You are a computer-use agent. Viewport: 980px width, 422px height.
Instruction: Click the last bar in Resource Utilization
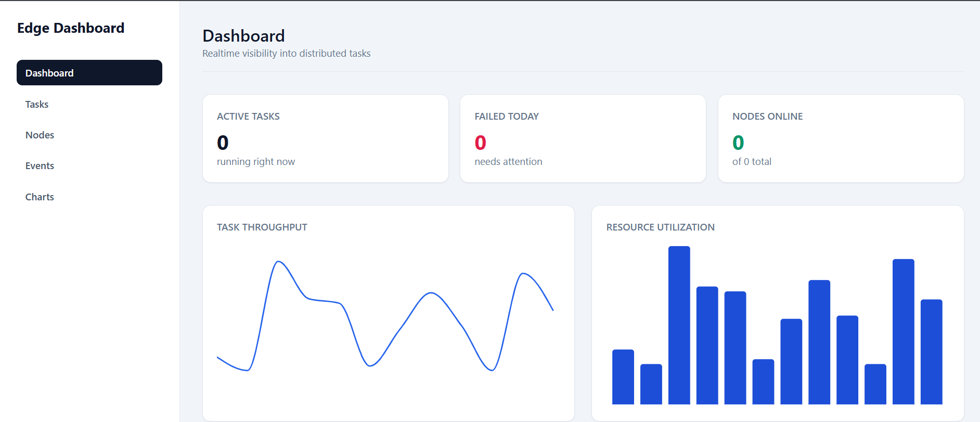click(x=932, y=352)
